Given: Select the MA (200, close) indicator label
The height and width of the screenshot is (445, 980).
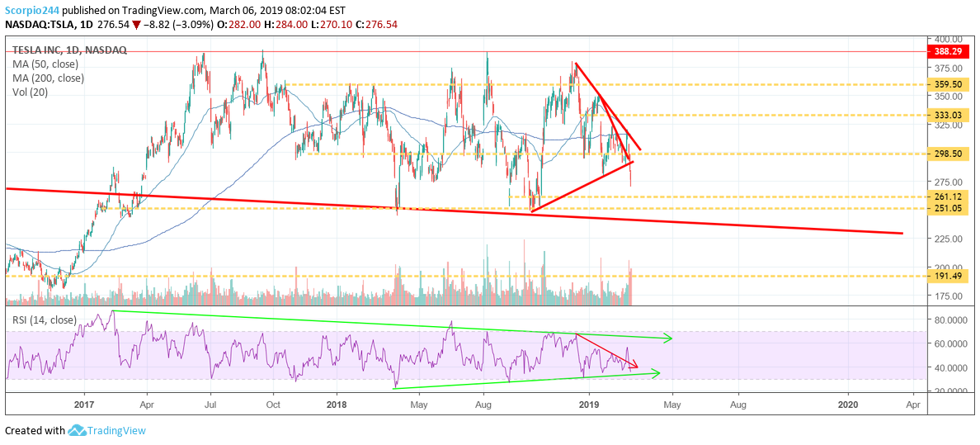Looking at the screenshot, I should coord(49,78).
